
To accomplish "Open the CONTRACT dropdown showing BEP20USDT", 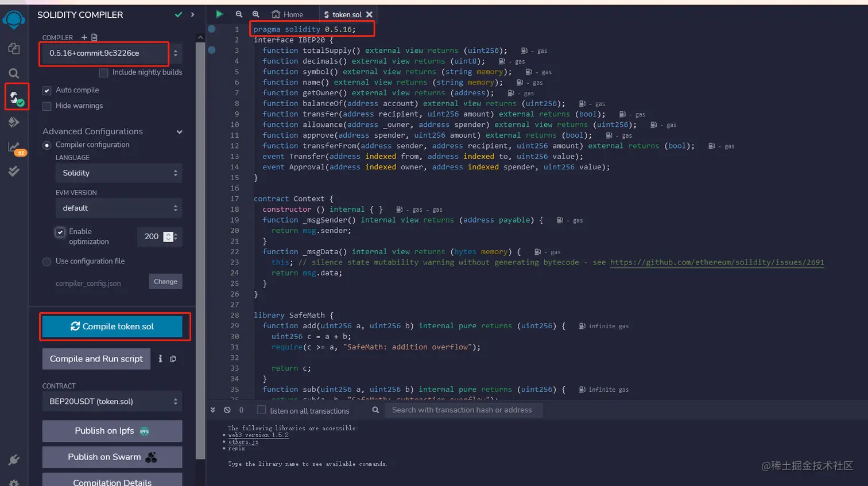I will (113, 402).
